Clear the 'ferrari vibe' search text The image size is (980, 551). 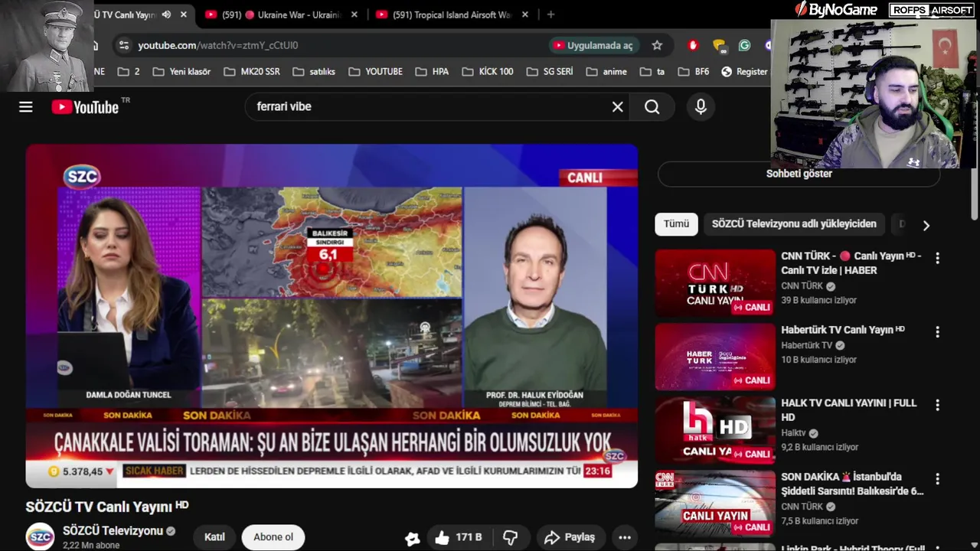(617, 107)
